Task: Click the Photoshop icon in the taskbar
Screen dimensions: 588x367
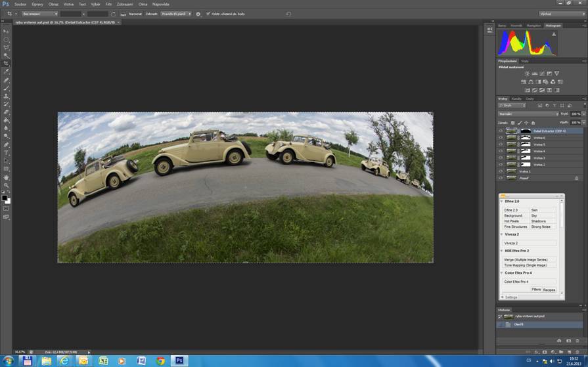Action: [x=179, y=360]
